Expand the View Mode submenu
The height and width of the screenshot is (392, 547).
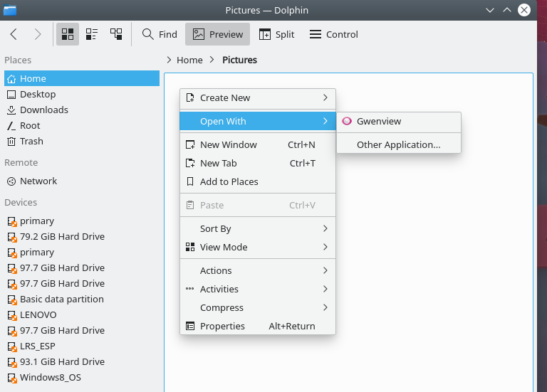[x=258, y=247]
